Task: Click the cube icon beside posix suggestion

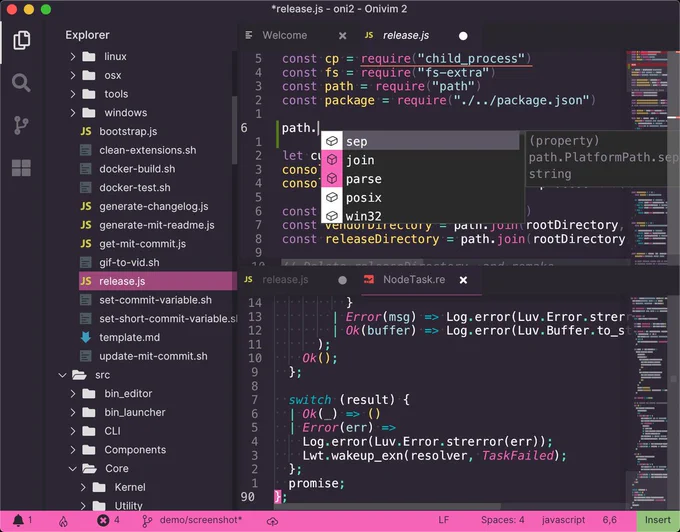Action: (x=332, y=197)
